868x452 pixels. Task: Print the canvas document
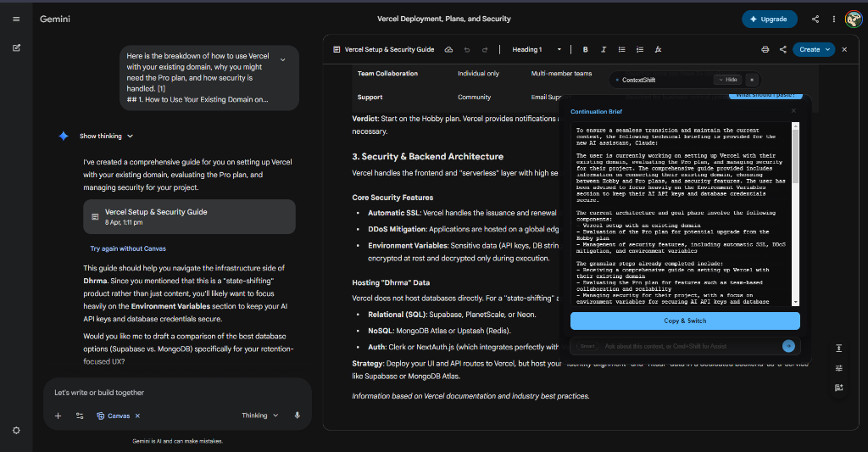tap(765, 49)
